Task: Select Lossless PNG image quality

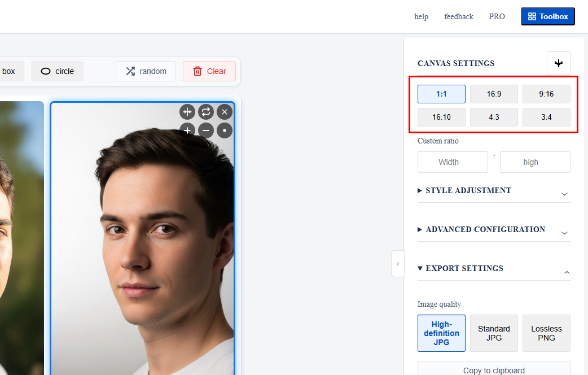Action: [546, 333]
